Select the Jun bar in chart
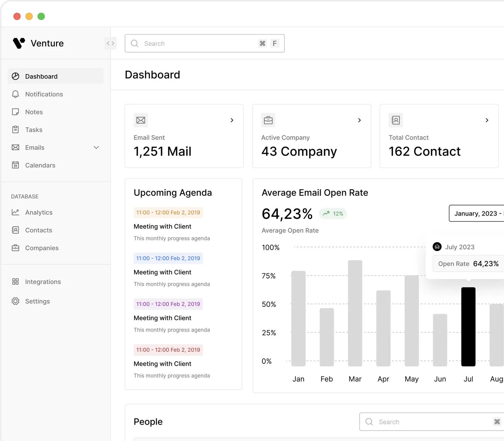 (440, 340)
